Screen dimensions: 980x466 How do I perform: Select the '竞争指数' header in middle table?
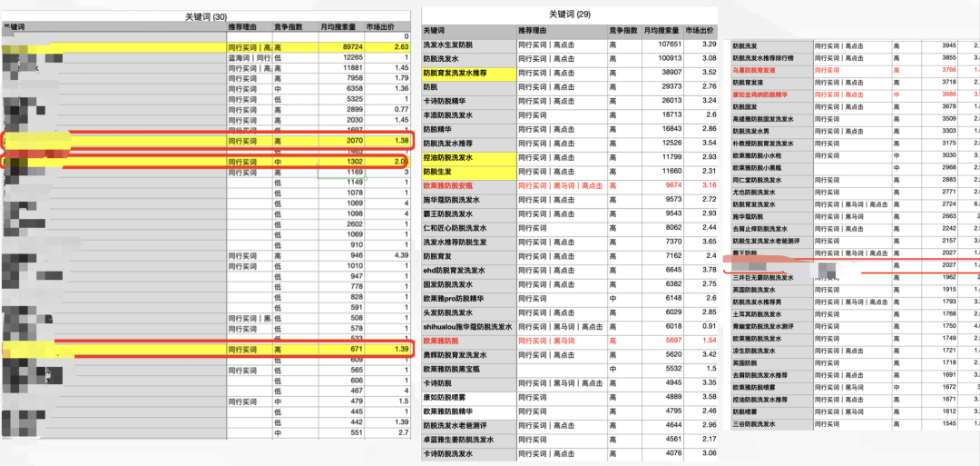(x=623, y=31)
